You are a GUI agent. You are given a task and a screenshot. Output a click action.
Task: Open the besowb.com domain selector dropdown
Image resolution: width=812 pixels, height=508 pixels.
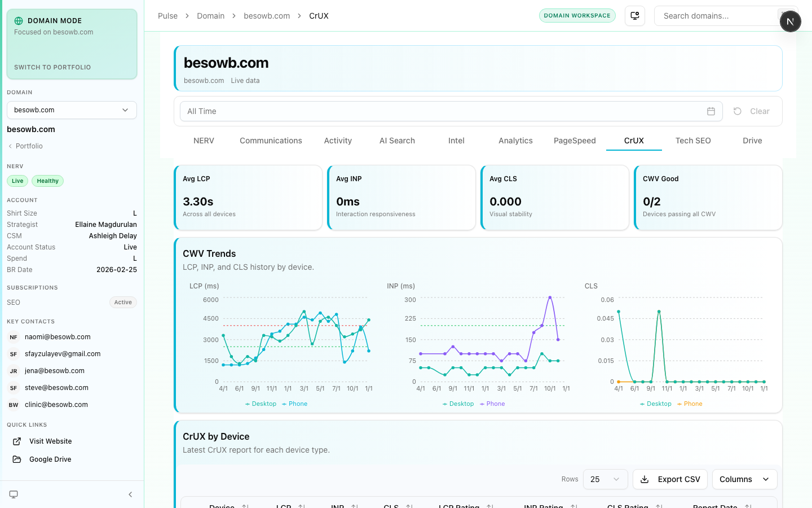pyautogui.click(x=72, y=110)
